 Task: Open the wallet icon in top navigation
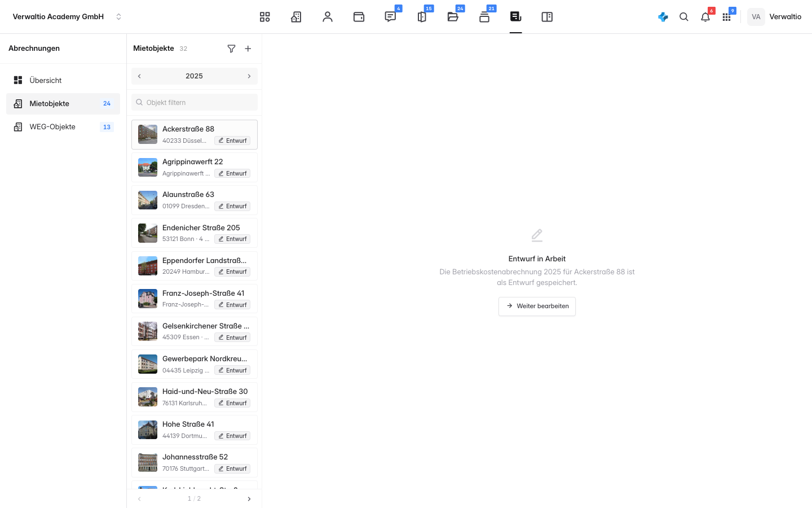[x=359, y=17]
